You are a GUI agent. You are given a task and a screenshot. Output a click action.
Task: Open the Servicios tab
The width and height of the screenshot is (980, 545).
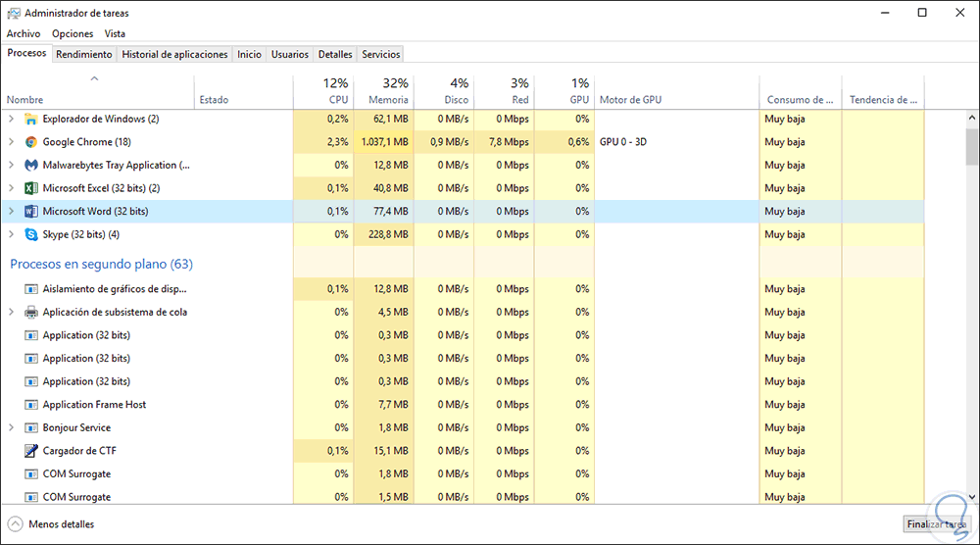point(381,55)
